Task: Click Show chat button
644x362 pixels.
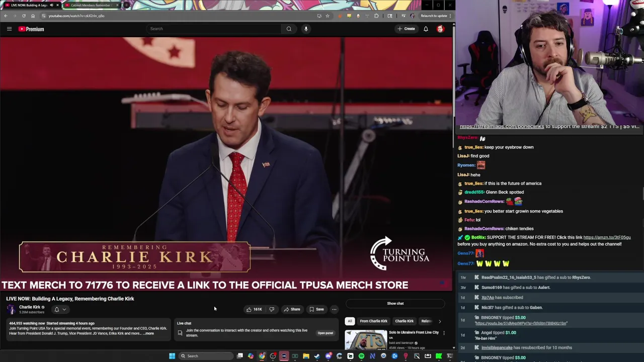Action: point(395,303)
